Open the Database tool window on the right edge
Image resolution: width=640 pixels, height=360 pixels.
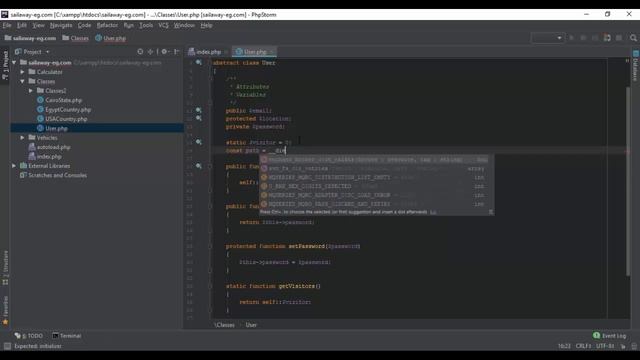(636, 66)
